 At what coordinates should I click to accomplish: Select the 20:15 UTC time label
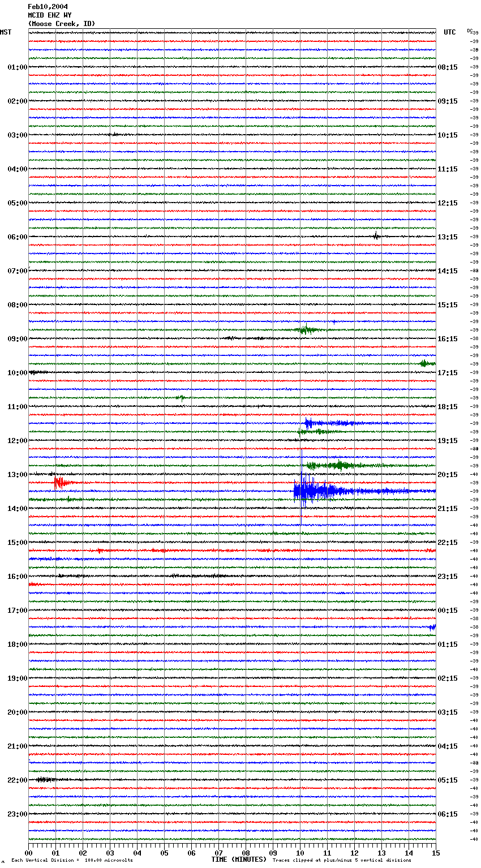click(x=448, y=475)
